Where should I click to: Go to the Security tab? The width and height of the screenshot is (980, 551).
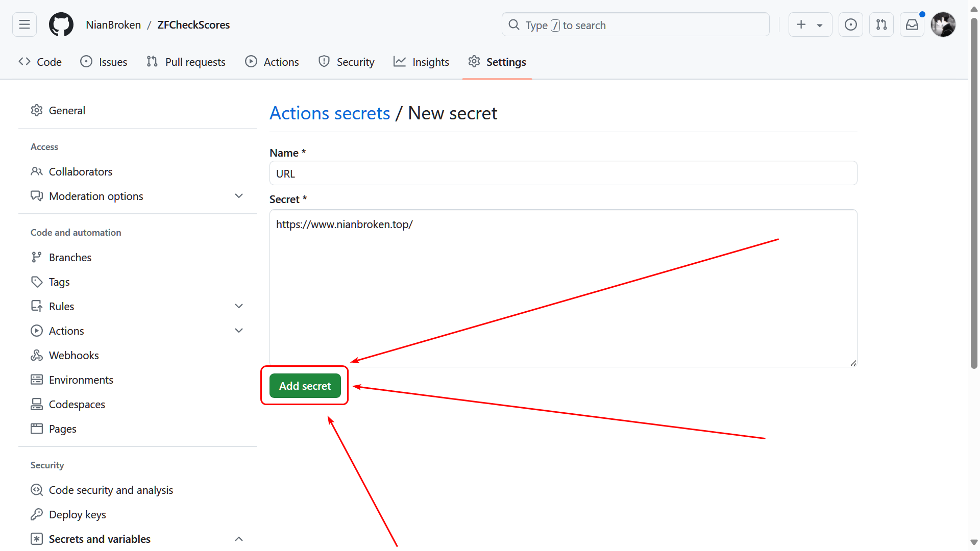click(x=346, y=62)
